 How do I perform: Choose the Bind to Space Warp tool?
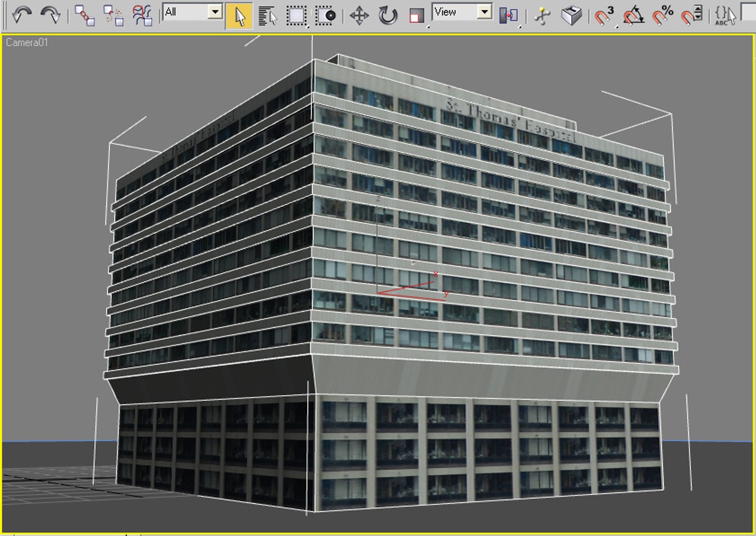click(142, 15)
